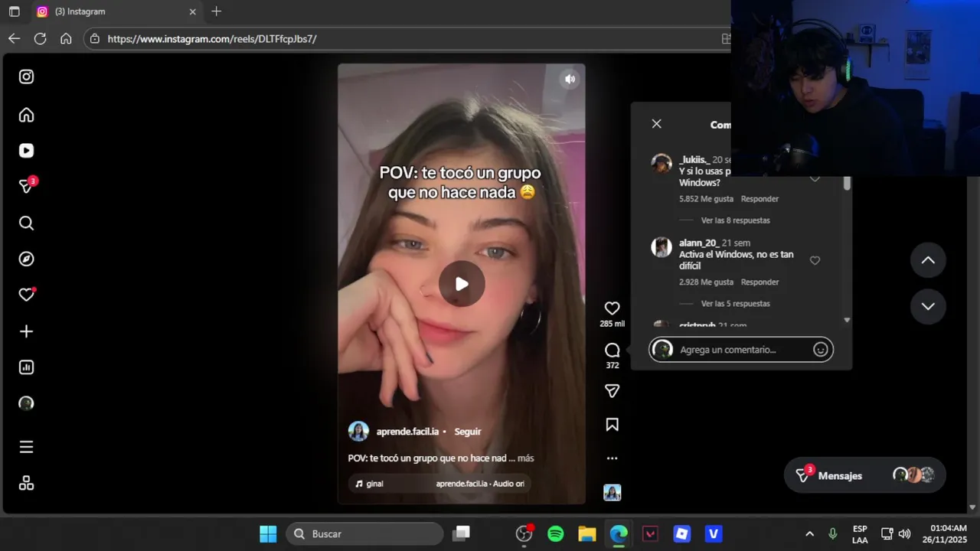Click browser back button
The width and height of the screenshot is (980, 551).
14,38
